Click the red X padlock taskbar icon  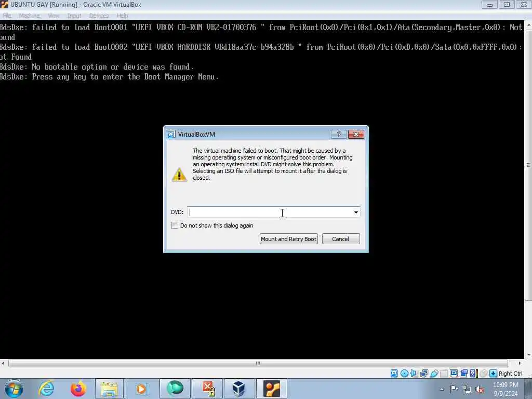pyautogui.click(x=207, y=389)
